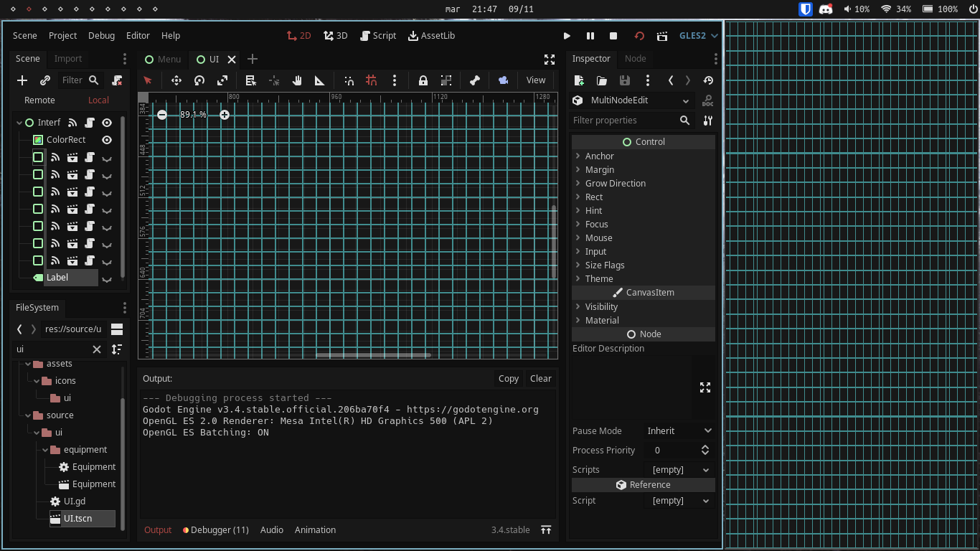Click the Filter properties field
This screenshot has width=980, height=551.
point(632,121)
